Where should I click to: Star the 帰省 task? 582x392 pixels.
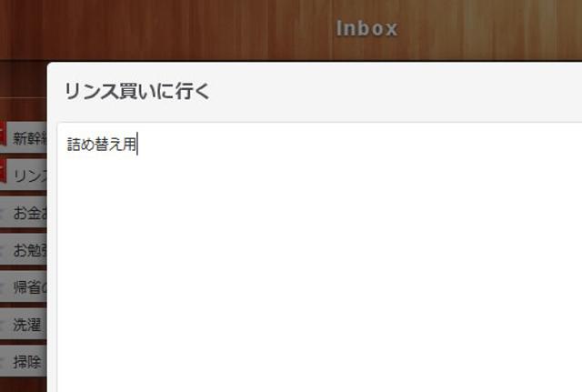(3, 286)
